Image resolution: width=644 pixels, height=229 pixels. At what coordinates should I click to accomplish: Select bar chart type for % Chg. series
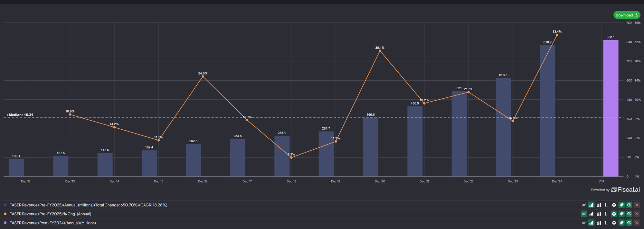[x=591, y=214]
